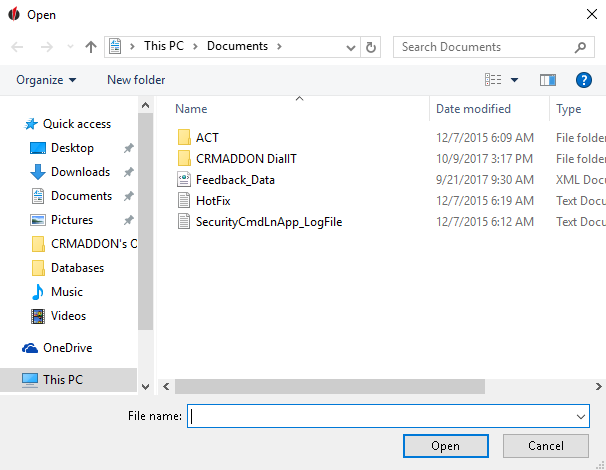Open the address bar history dropdown
Screen dimensions: 606x470
click(x=351, y=48)
